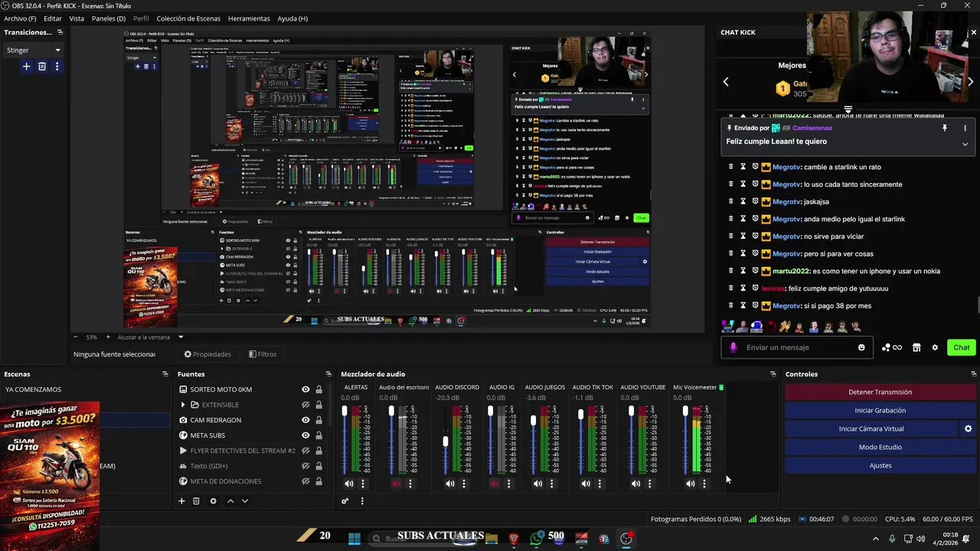Image resolution: width=980 pixels, height=551 pixels.
Task: Show the FLYER DETECTIVES DEL STREAM #2 source
Action: click(x=305, y=451)
